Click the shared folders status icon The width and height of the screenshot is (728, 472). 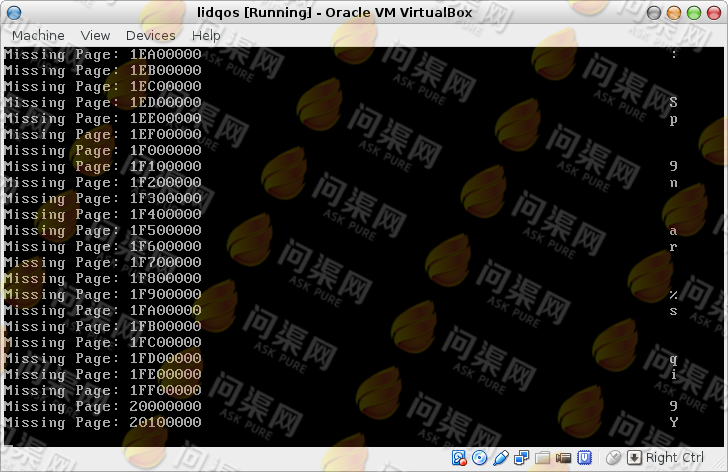click(542, 458)
